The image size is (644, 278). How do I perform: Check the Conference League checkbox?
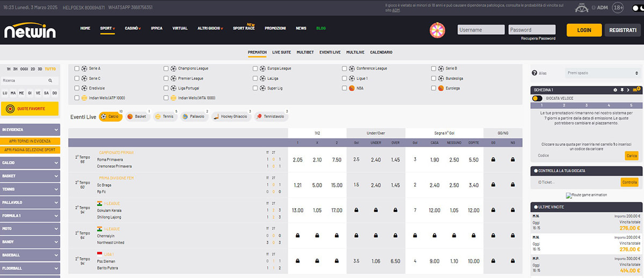(344, 69)
